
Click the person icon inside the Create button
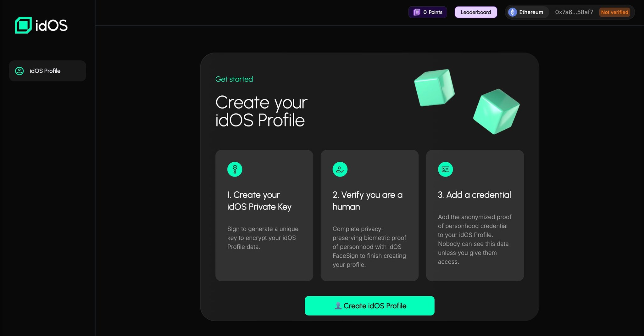[338, 305]
